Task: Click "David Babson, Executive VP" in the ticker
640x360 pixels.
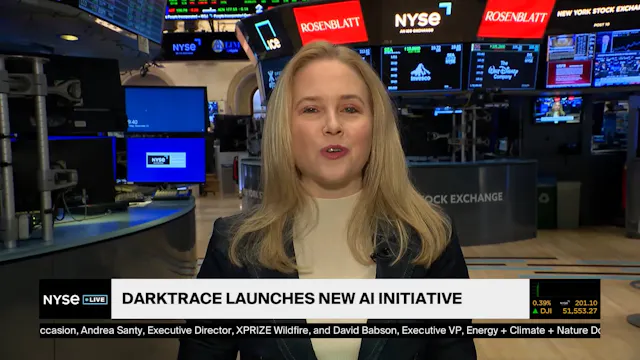Action: [x=397, y=330]
